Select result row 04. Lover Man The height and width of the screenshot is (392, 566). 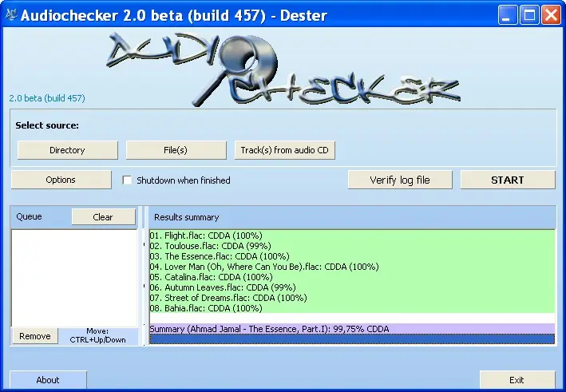352,267
